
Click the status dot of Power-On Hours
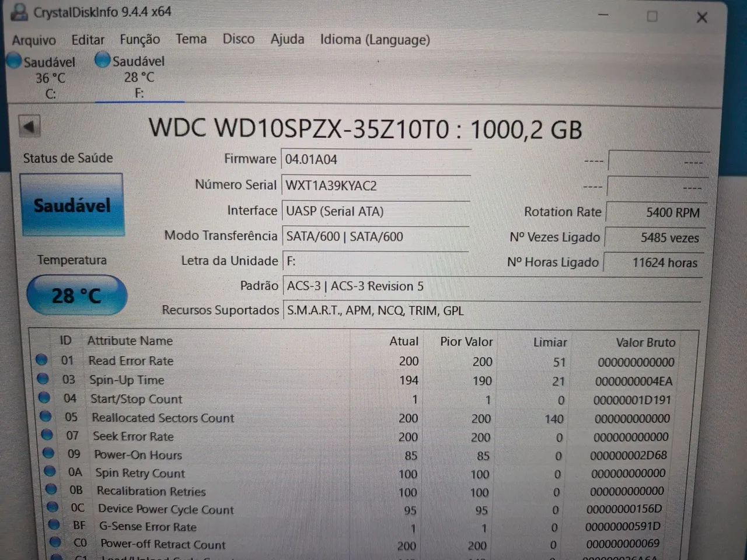[48, 453]
